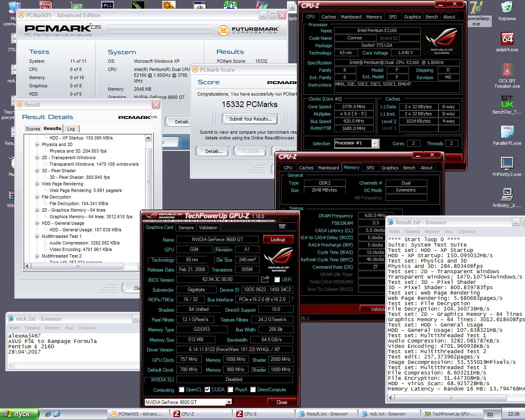Collapse the File Decryption tree node
525x420 pixels.
pyautogui.click(x=37, y=197)
